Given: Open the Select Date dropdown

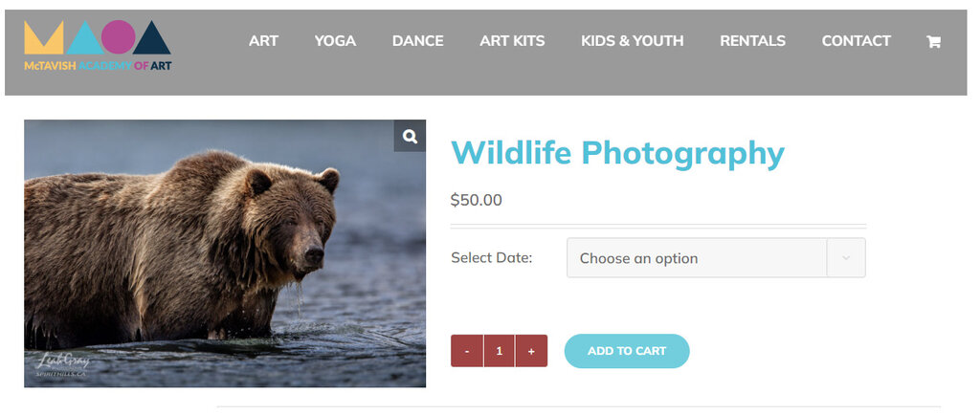Looking at the screenshot, I should (x=697, y=258).
